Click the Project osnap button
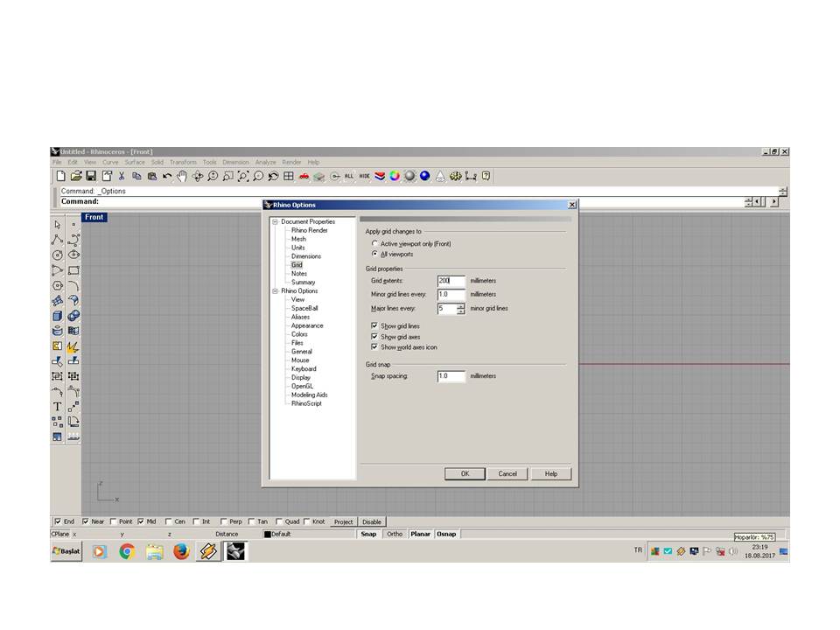Viewport: 840px width, 630px height. 343,521
